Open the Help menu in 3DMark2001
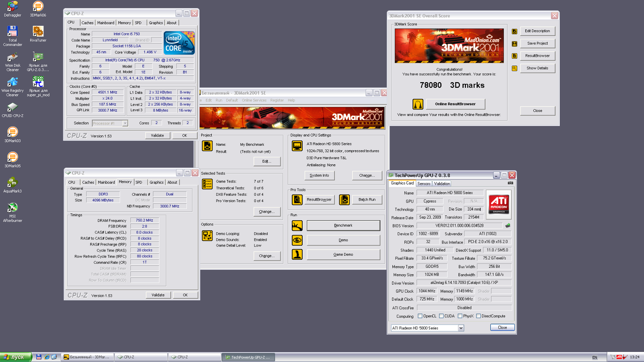Viewport: 644px width, 362px height. click(x=291, y=100)
